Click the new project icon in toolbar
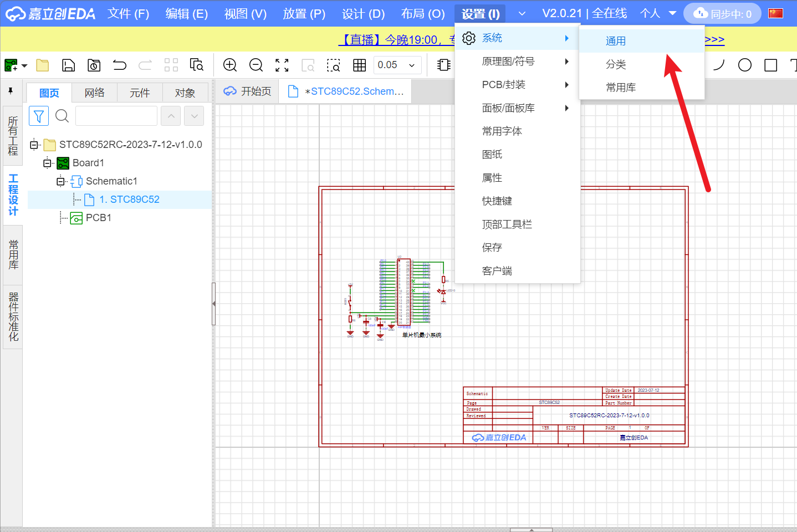This screenshot has width=797, height=532. pyautogui.click(x=11, y=65)
